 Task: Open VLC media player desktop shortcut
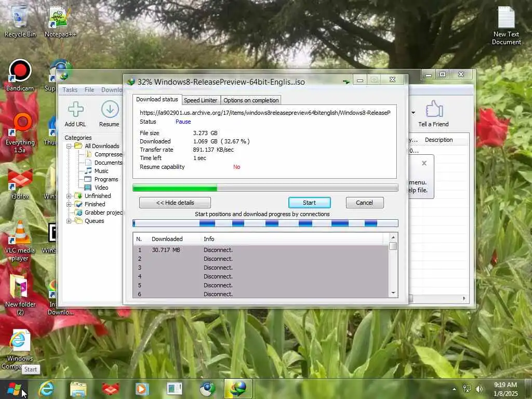[20, 241]
